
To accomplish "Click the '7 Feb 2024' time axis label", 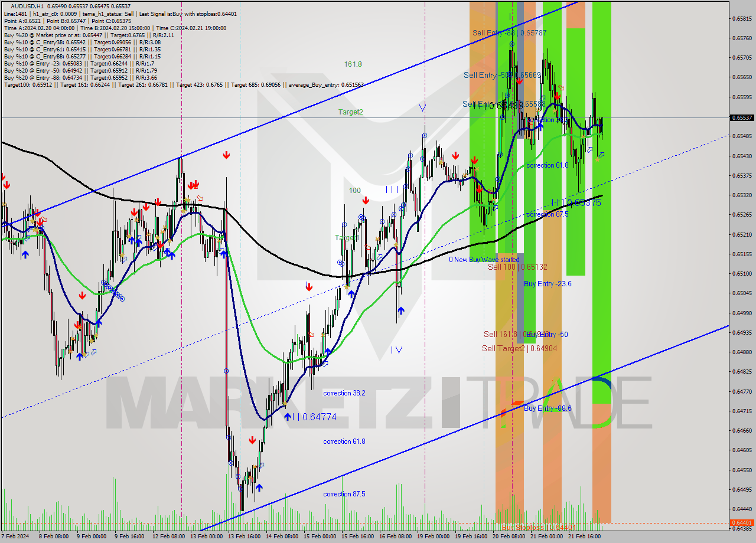I will click(x=15, y=537).
